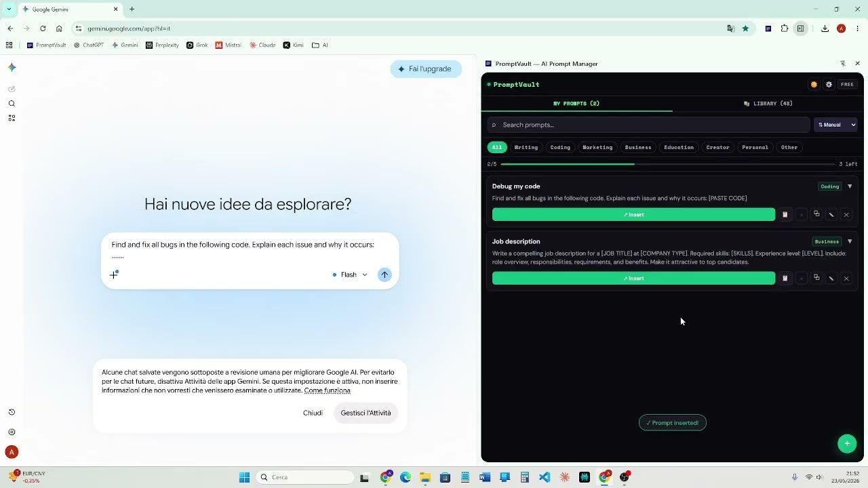Insert the Debug my code prompt

coord(633,215)
